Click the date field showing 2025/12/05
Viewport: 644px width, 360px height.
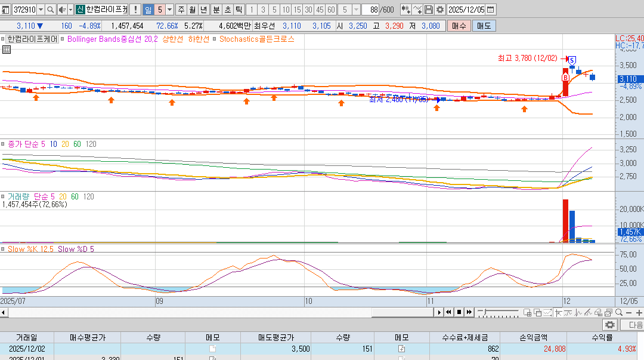point(466,10)
